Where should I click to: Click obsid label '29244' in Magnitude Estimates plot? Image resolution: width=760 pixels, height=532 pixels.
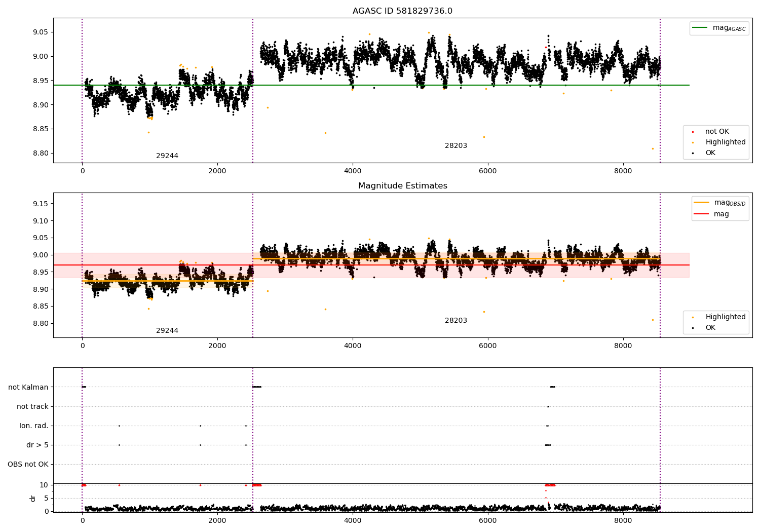click(167, 331)
